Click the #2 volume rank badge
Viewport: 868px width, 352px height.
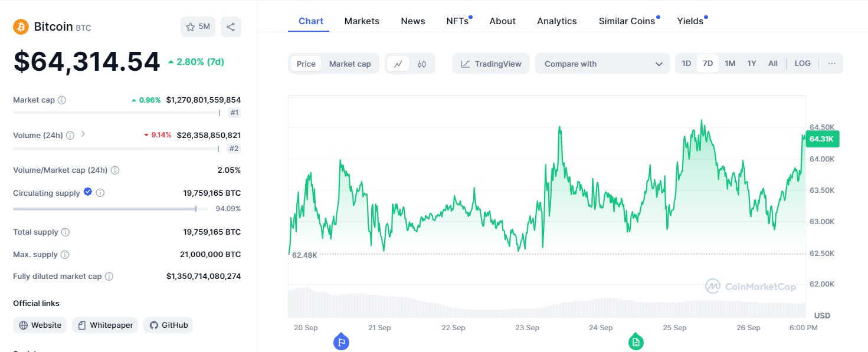point(234,149)
